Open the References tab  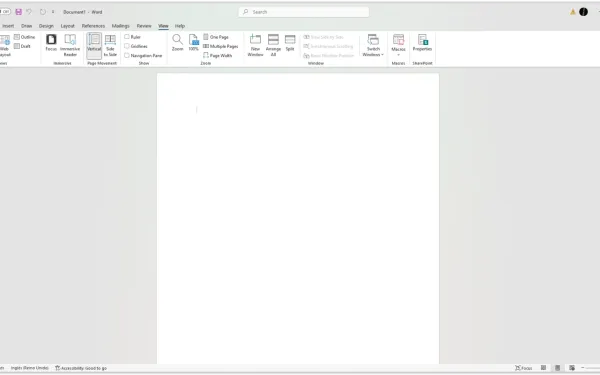(93, 26)
